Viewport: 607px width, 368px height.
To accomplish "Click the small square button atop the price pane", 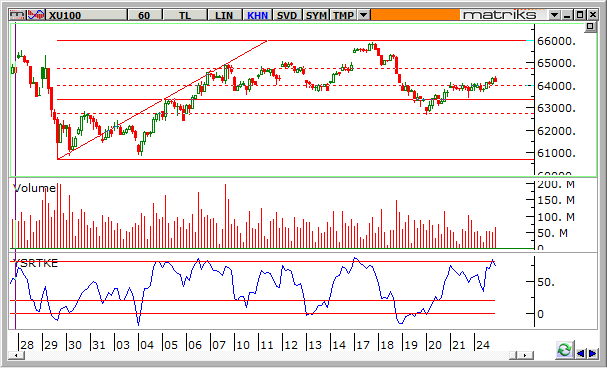I will (x=590, y=27).
